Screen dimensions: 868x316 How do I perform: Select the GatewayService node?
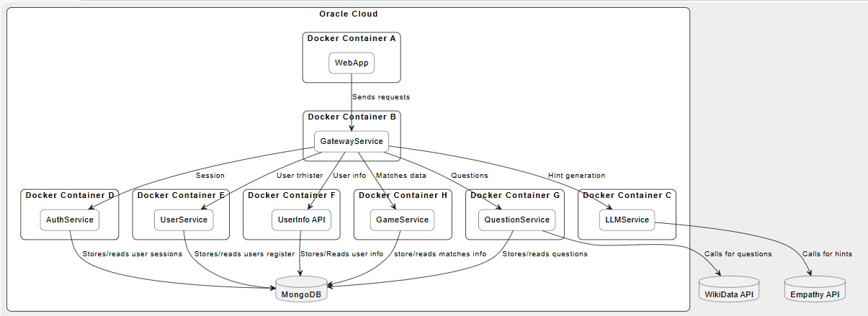pyautogui.click(x=352, y=141)
